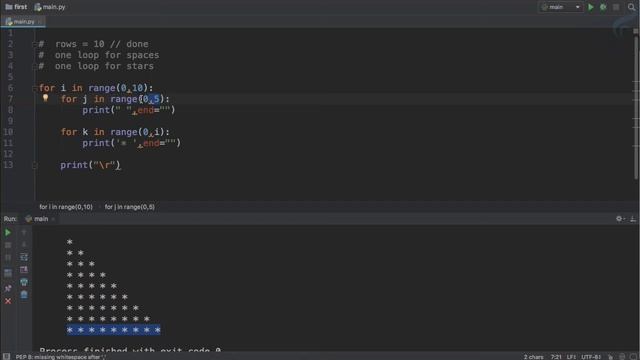Toggle read-only lock icon in status bar
640x360 pixels.
tap(610, 357)
